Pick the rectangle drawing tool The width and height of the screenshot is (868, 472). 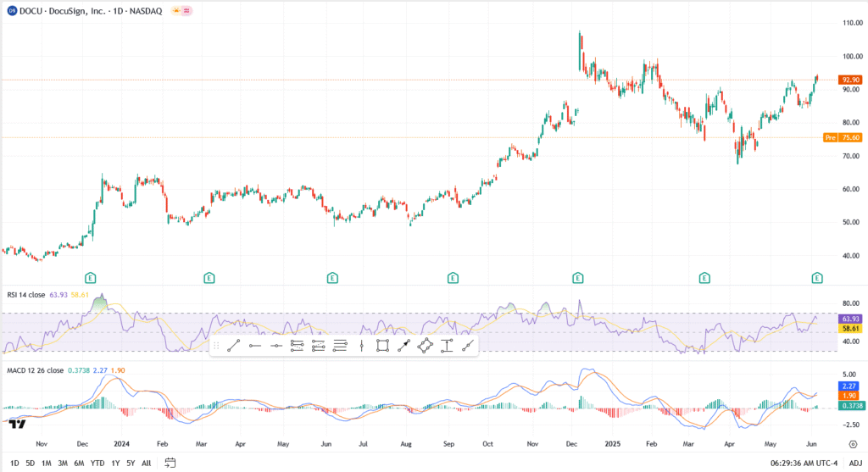pos(382,345)
